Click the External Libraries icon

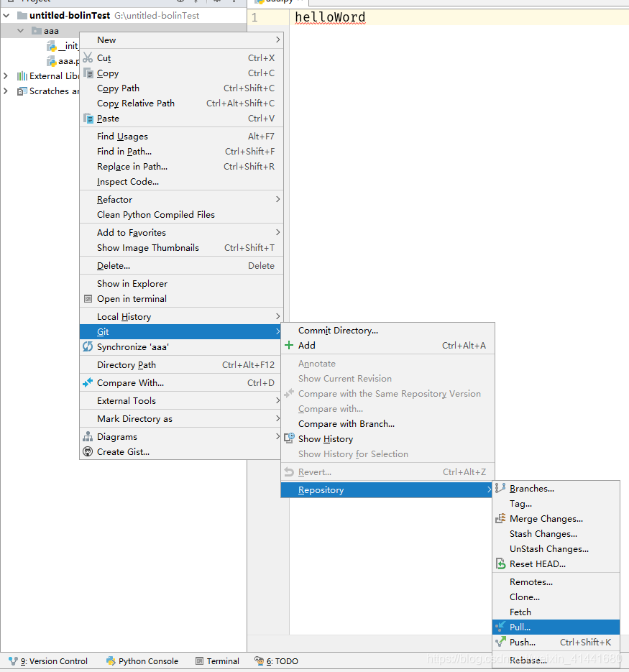(x=22, y=76)
